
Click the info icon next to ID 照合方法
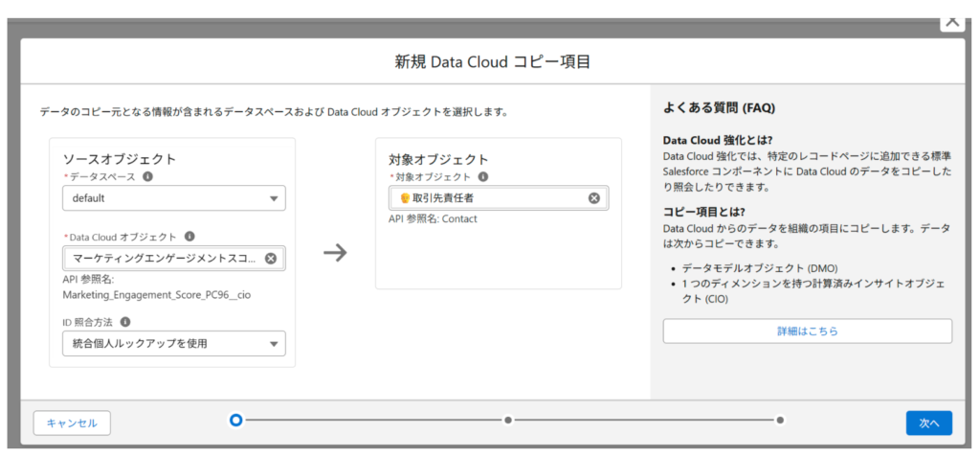pyautogui.click(x=125, y=322)
